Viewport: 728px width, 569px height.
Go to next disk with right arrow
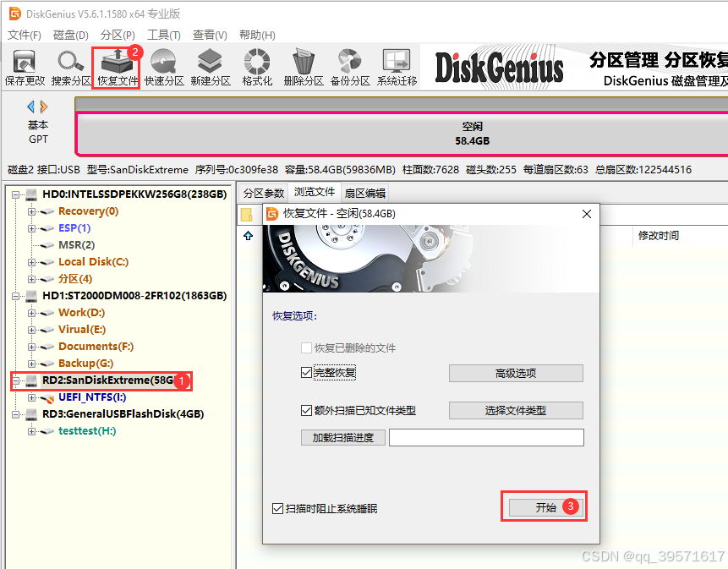click(44, 107)
